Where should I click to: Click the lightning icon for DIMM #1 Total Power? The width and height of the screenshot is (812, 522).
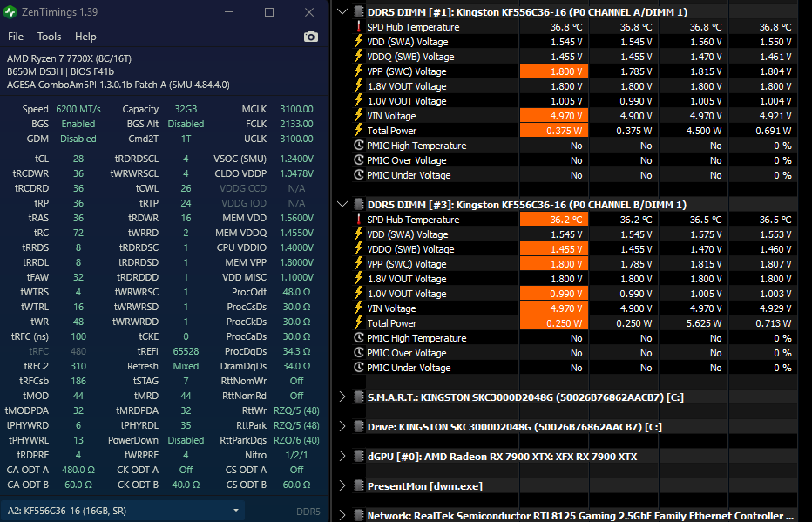(x=358, y=130)
